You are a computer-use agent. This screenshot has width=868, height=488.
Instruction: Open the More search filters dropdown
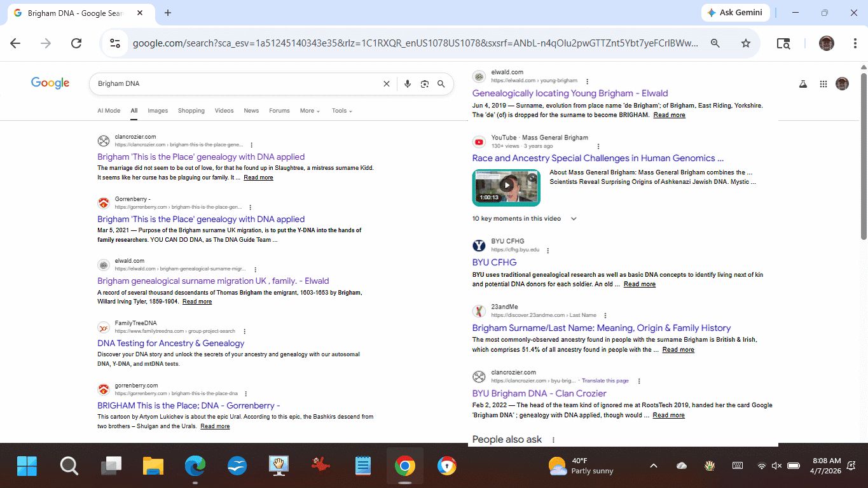click(x=310, y=111)
